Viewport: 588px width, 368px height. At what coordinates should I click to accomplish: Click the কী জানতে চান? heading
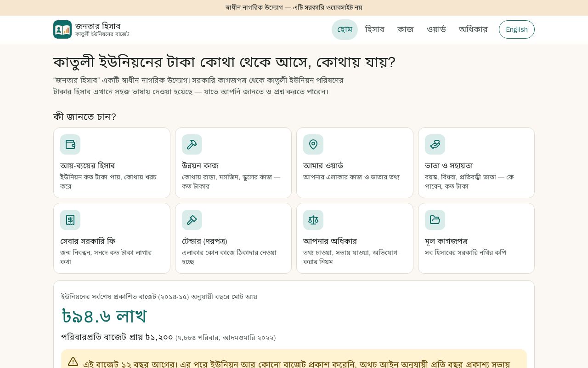(85, 117)
